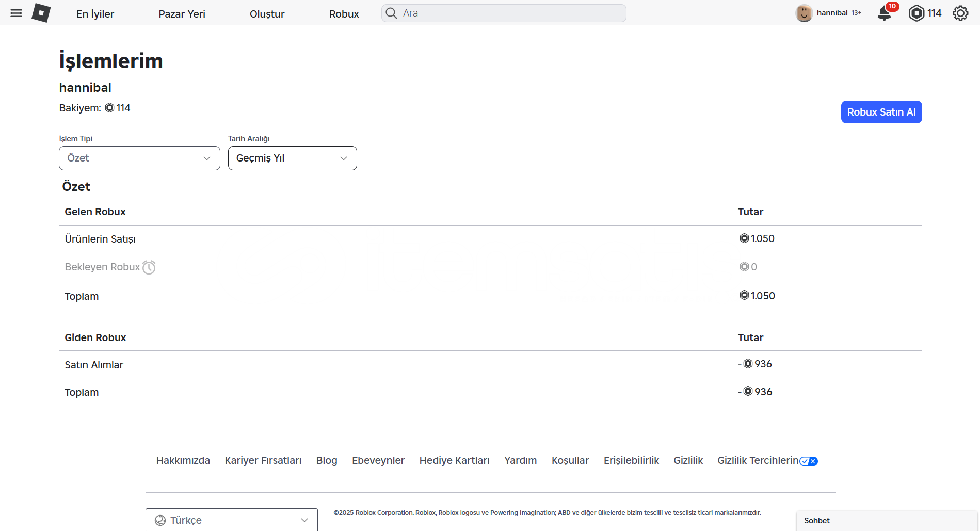This screenshot has width=980, height=531.
Task: Open the settings gear menu
Action: pyautogui.click(x=960, y=13)
